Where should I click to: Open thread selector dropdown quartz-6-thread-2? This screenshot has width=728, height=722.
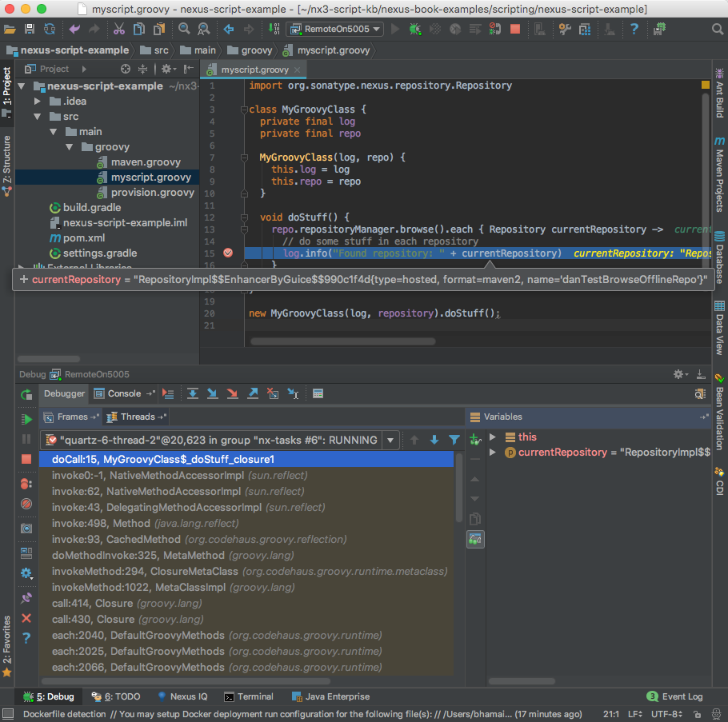point(390,440)
